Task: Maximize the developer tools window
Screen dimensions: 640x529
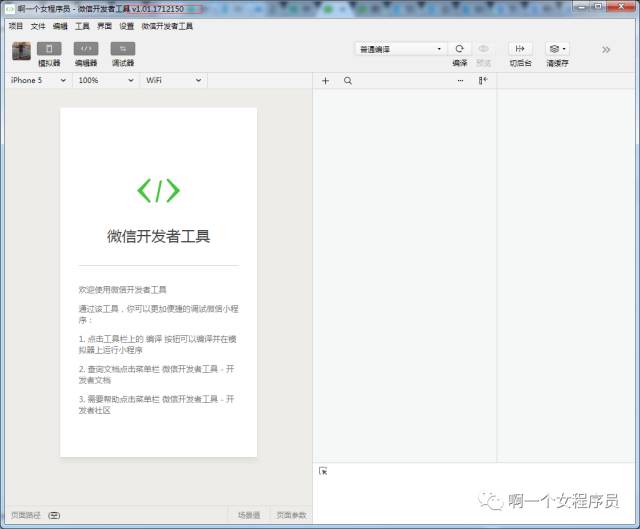Action: 598,6
